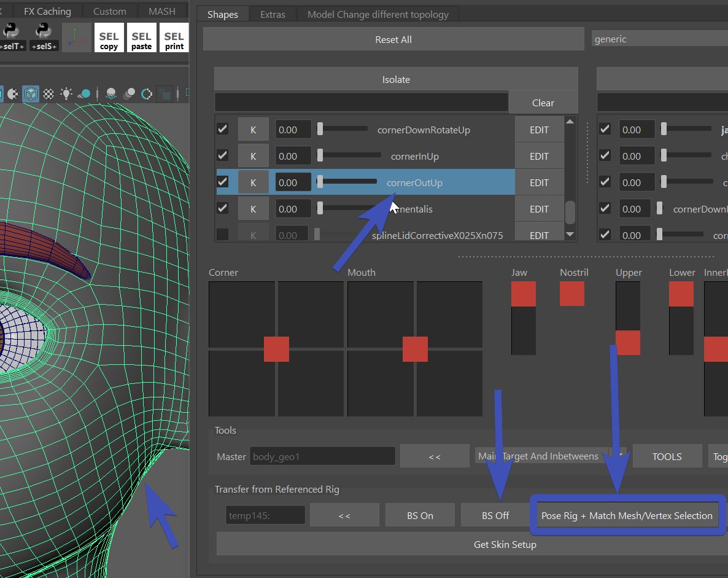Viewport: 728px width, 578px height.
Task: Click the Master body_geo1 field
Action: [323, 456]
